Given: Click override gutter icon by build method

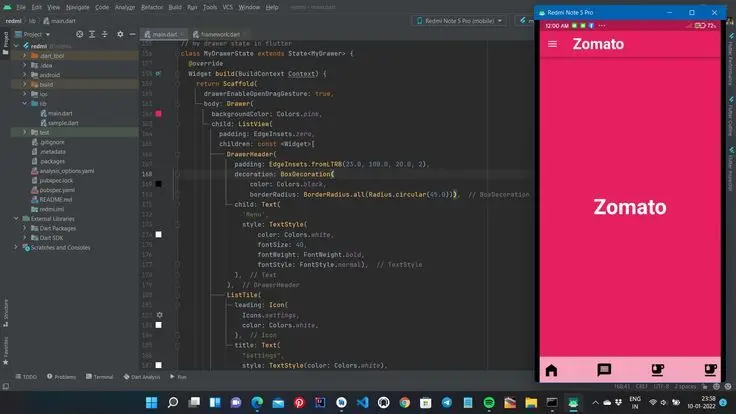Looking at the screenshot, I should point(159,74).
